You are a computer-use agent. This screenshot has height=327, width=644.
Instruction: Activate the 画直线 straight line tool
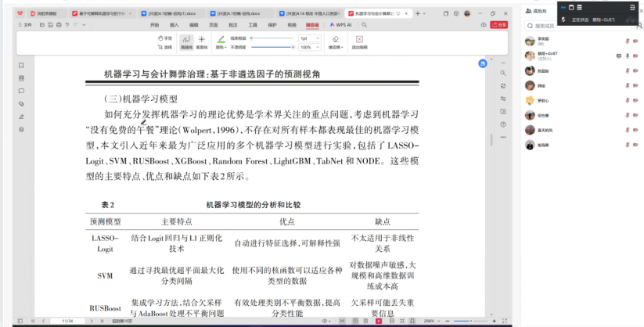click(x=202, y=42)
